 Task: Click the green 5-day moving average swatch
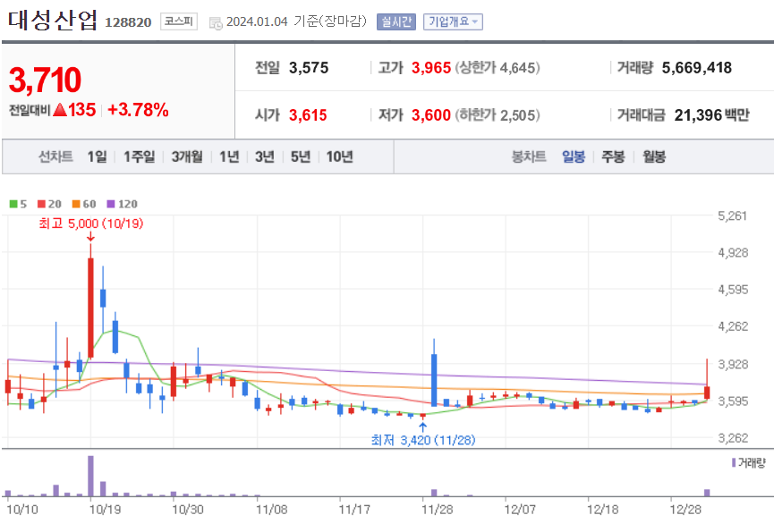pos(13,204)
